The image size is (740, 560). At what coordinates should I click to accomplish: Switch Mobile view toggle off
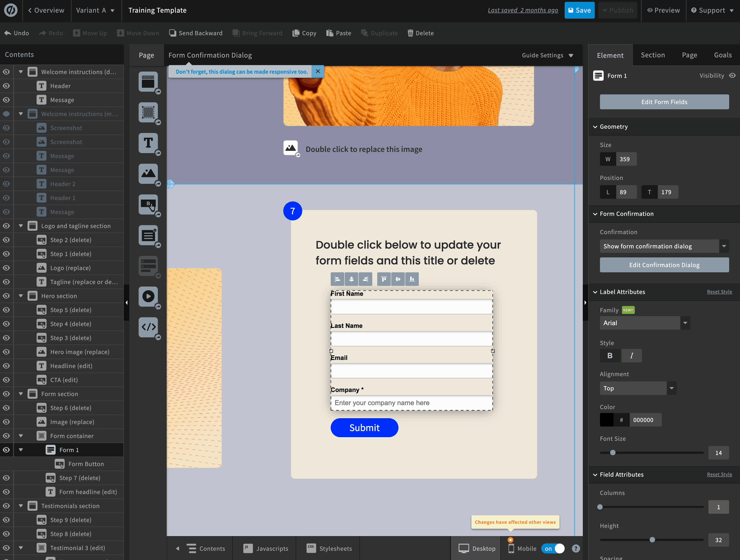click(x=553, y=548)
